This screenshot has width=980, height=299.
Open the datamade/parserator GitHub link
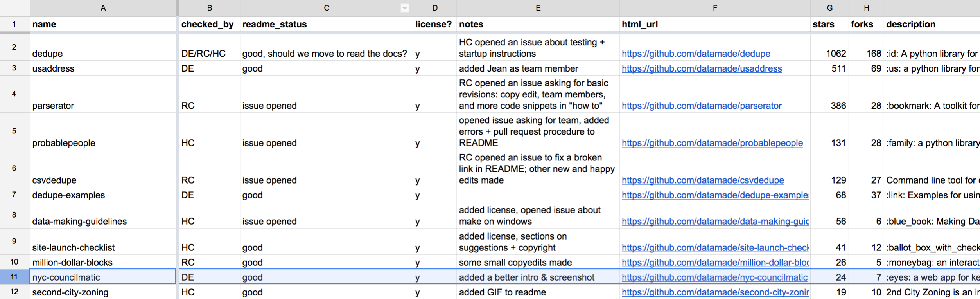(x=702, y=106)
